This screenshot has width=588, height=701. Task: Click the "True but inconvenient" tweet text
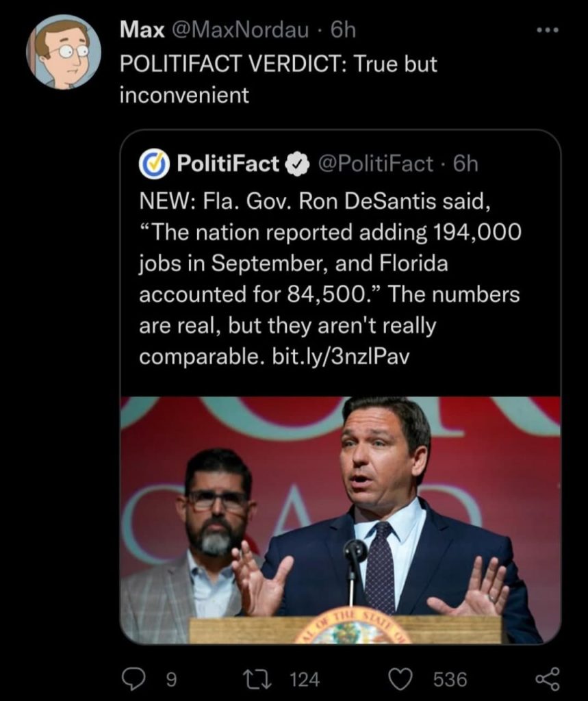coord(278,79)
